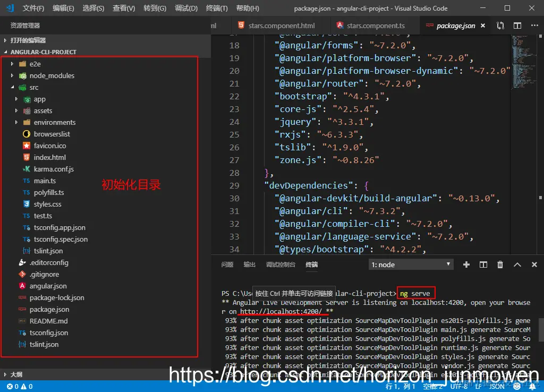This screenshot has height=392, width=544.
Task: Open the 编辑(E) menu
Action: pyautogui.click(x=63, y=8)
